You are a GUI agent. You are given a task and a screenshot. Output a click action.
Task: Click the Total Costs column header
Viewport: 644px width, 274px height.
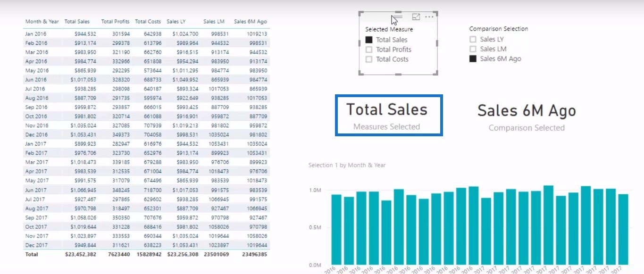(148, 22)
